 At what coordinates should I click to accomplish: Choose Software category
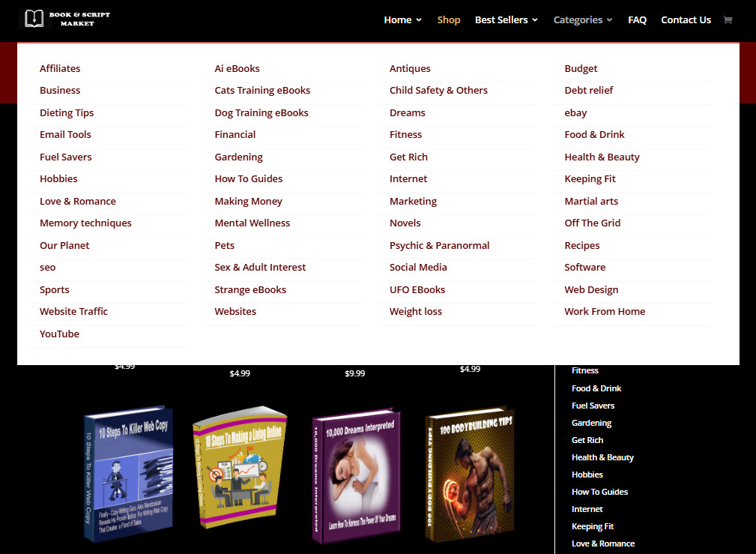pos(585,268)
